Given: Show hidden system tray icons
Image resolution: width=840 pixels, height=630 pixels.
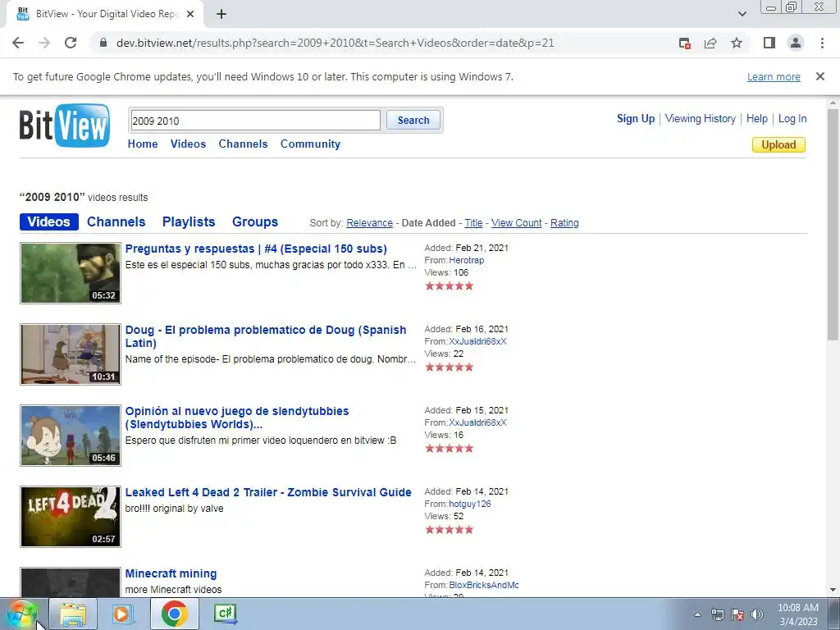Looking at the screenshot, I should click(697, 614).
